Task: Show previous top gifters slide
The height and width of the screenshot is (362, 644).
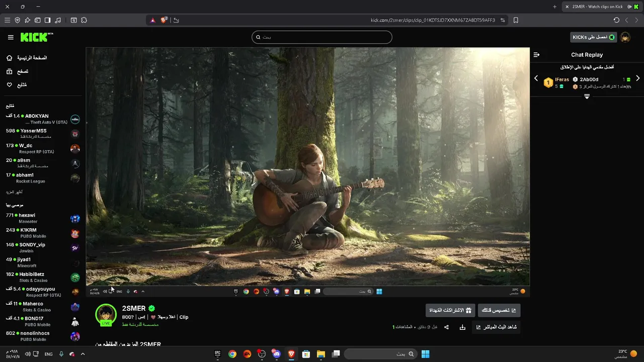Action: (536, 78)
